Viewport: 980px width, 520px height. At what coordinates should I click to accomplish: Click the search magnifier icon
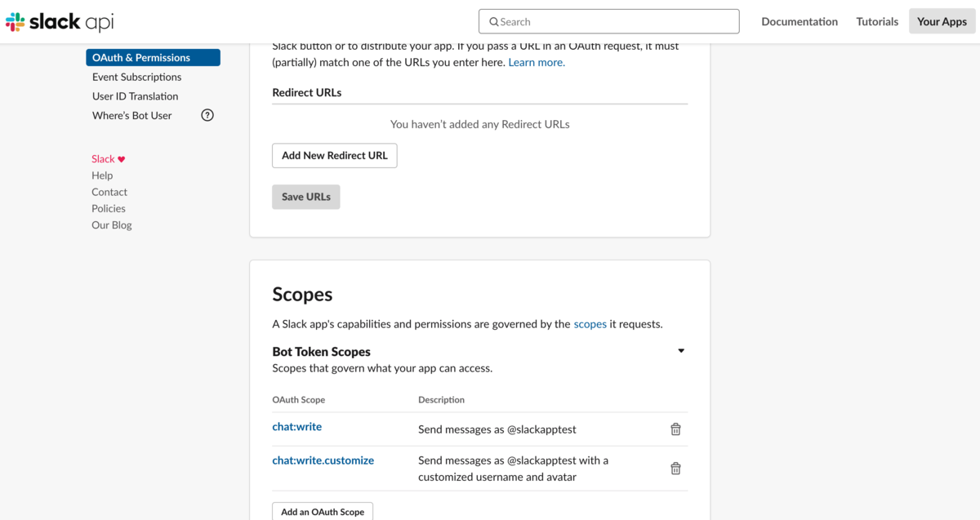click(x=494, y=22)
